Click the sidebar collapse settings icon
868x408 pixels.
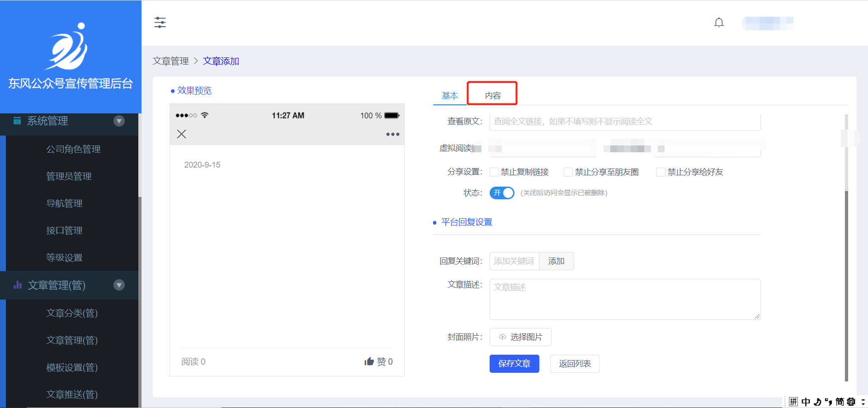pos(160,23)
